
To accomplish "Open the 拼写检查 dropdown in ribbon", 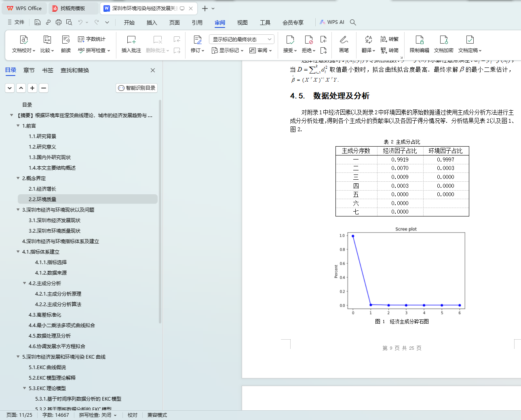I will (x=94, y=50).
